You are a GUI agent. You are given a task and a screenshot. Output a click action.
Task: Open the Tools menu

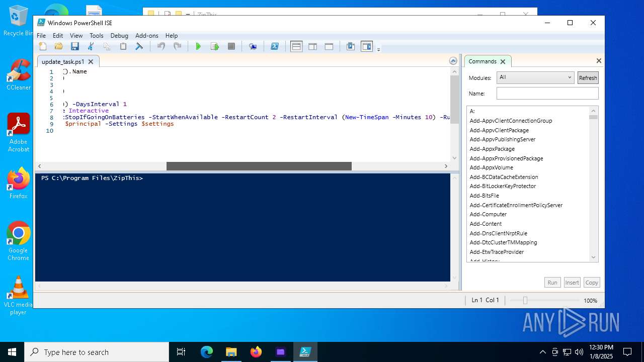point(97,36)
